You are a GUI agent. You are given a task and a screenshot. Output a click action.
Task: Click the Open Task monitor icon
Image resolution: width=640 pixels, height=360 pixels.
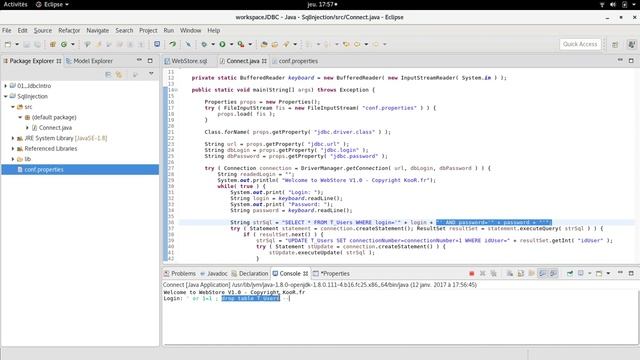(x=157, y=44)
